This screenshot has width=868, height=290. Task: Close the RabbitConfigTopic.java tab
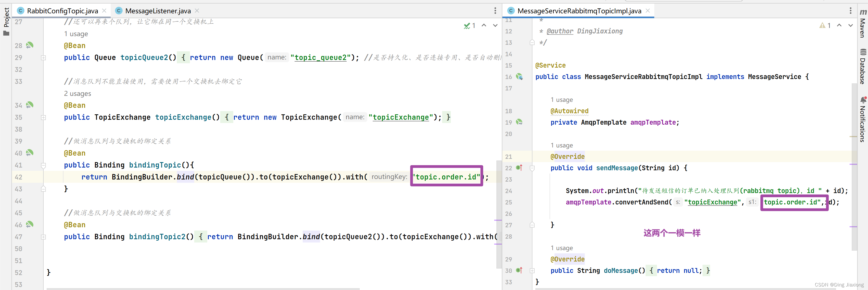pos(104,11)
